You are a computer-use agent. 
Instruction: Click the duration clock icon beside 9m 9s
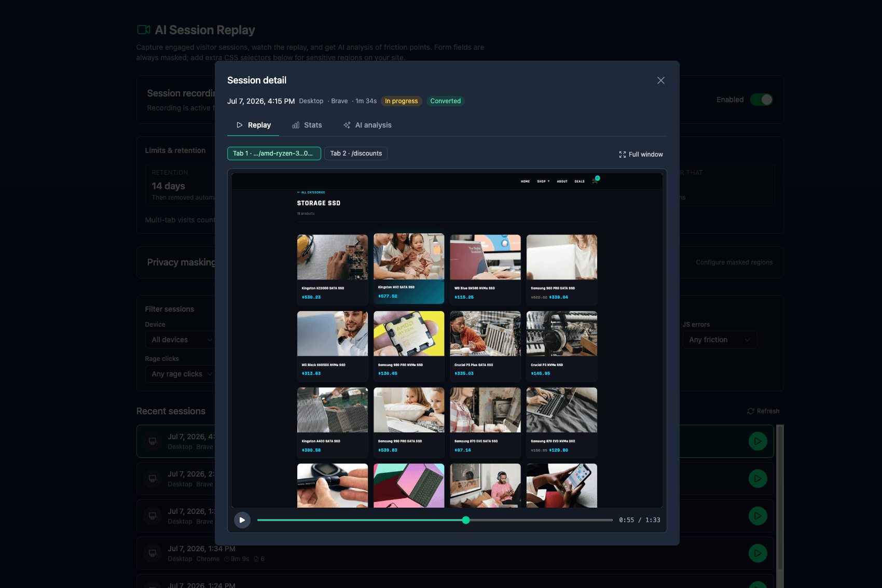pyautogui.click(x=227, y=559)
